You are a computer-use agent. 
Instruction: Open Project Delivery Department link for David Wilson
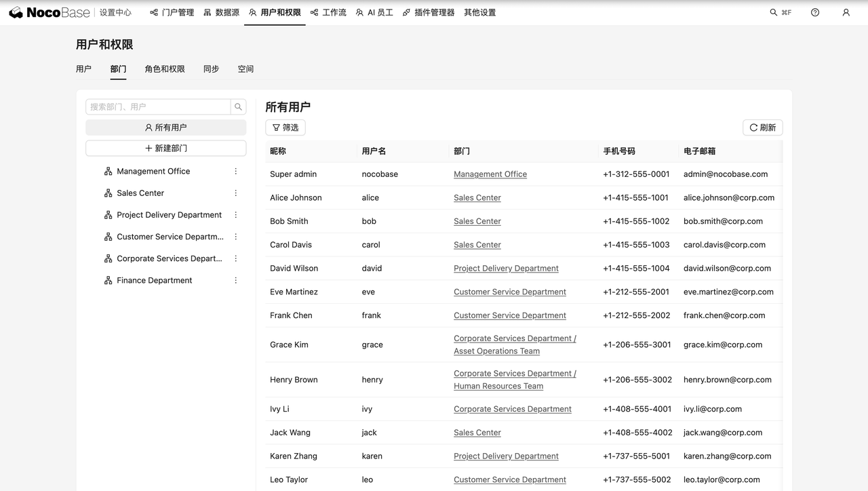pyautogui.click(x=506, y=269)
